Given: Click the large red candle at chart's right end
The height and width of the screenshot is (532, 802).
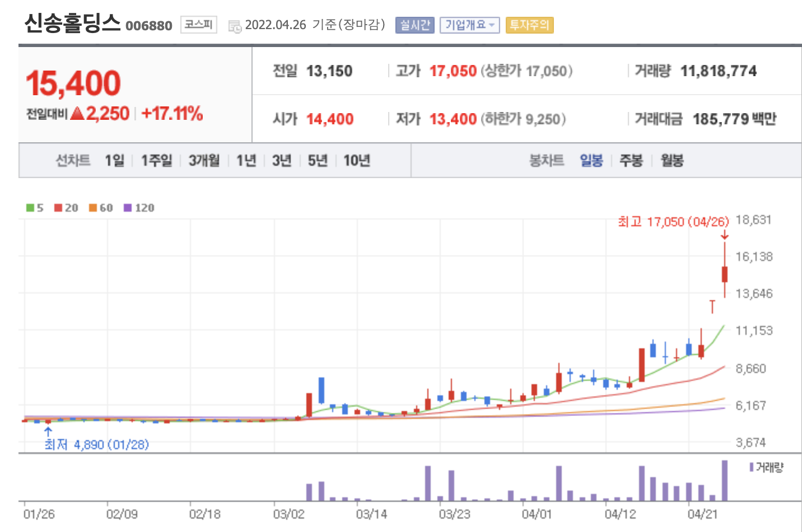Looking at the screenshot, I should (725, 274).
